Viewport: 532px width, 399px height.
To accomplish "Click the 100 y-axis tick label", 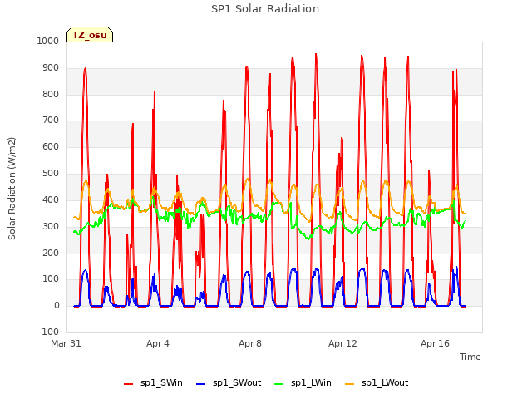I will coord(51,279).
